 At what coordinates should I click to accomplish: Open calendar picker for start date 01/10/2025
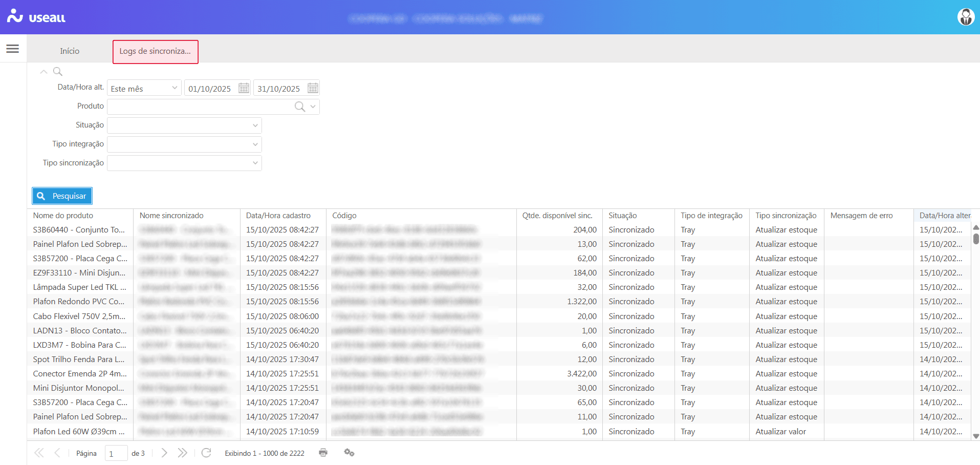pos(244,89)
